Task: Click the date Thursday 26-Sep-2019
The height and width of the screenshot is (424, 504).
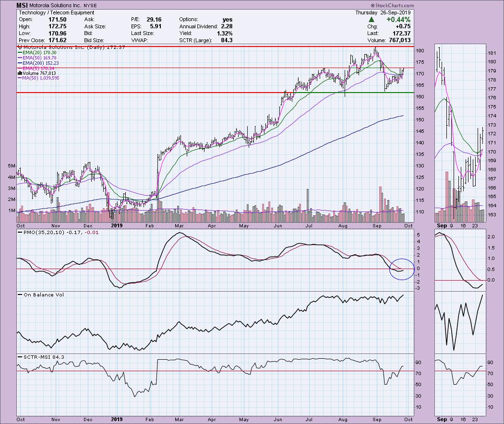Action: pos(383,12)
